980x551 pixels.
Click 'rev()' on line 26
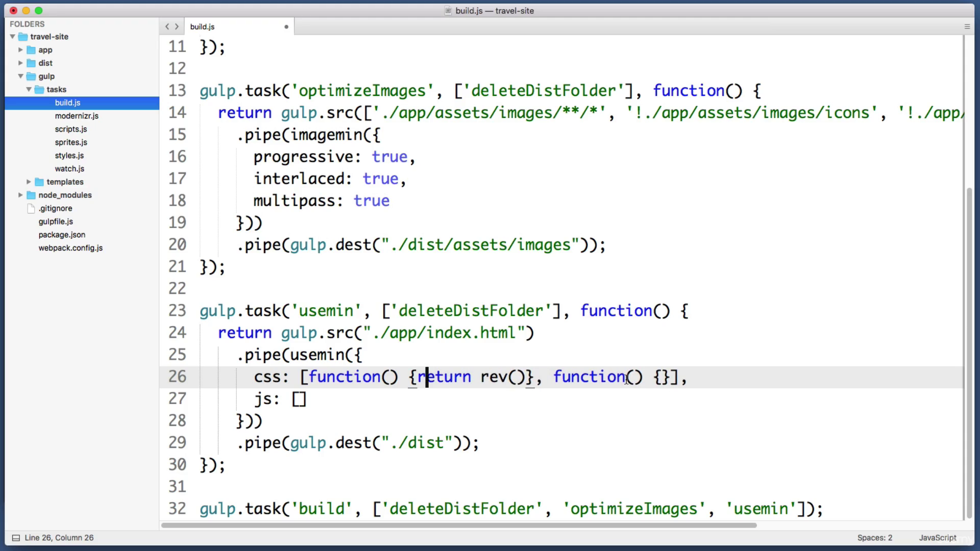coord(503,377)
